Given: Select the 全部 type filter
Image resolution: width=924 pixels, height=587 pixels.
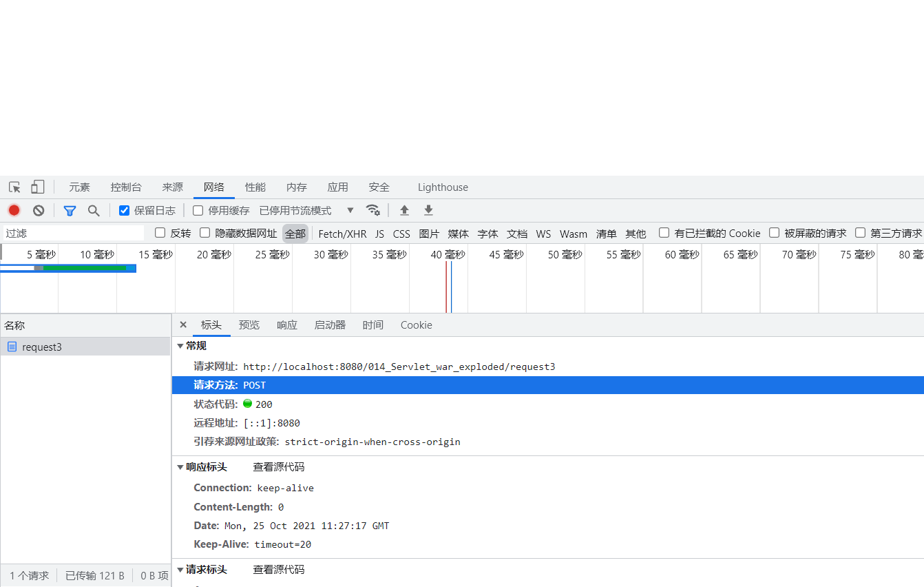Looking at the screenshot, I should coord(295,234).
